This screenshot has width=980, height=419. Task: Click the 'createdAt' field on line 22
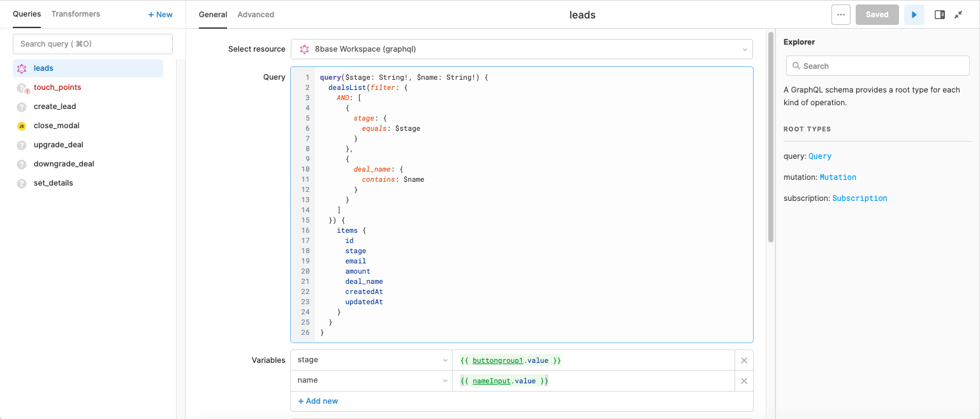pyautogui.click(x=364, y=291)
